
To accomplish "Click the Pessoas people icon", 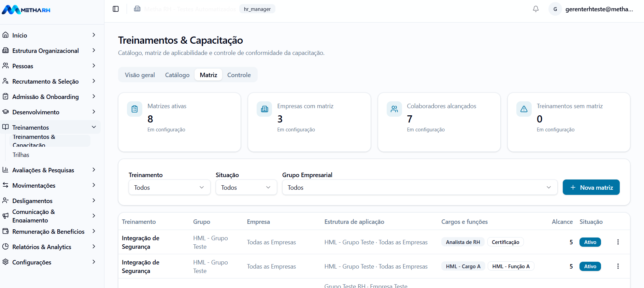I will pos(5,66).
